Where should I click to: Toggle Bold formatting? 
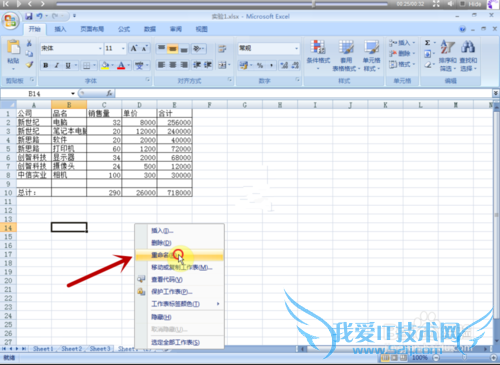46,65
